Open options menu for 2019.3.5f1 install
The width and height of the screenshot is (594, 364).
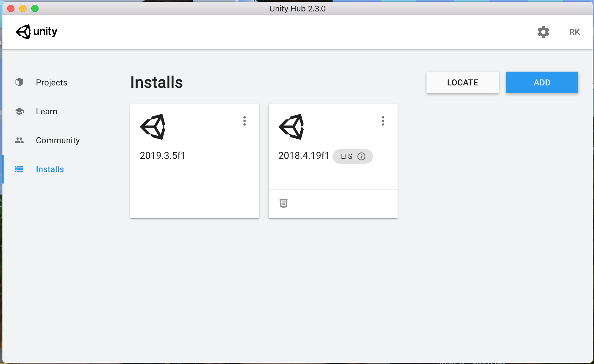tap(245, 121)
